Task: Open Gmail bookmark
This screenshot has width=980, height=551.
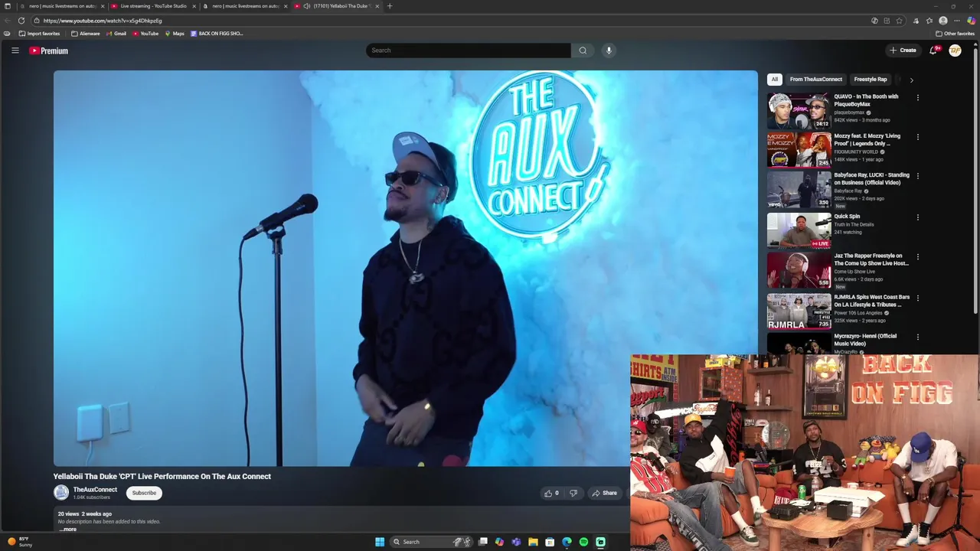Action: [x=116, y=34]
